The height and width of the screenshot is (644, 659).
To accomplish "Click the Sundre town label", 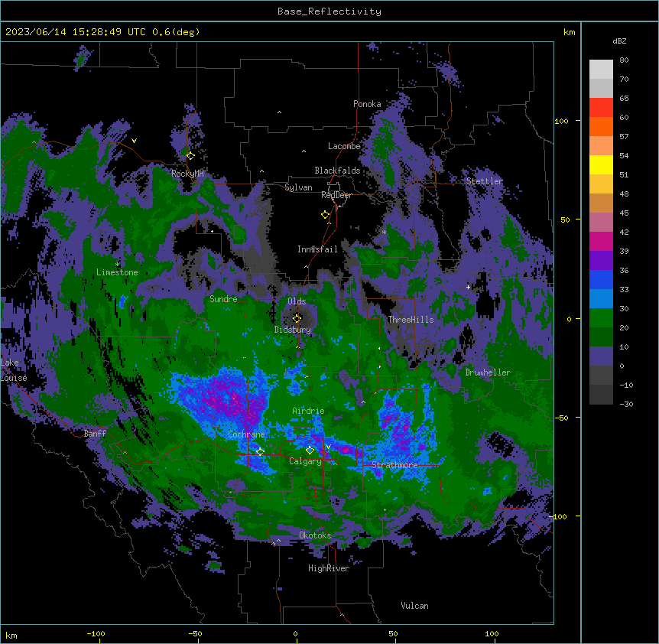I will 223,299.
